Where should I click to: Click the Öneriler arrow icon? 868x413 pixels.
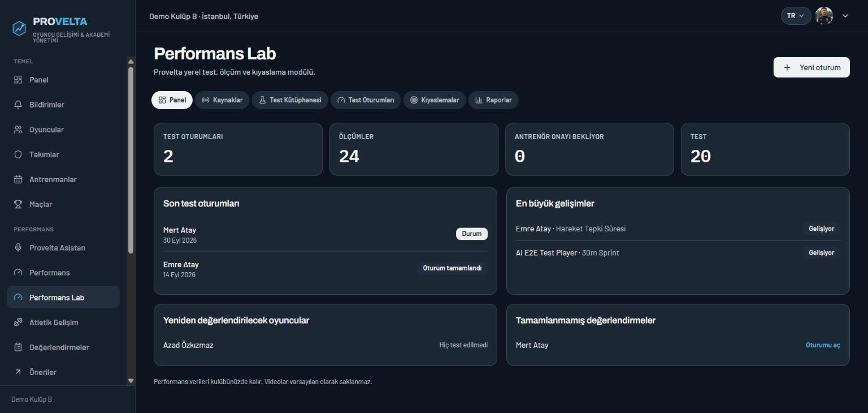[18, 372]
